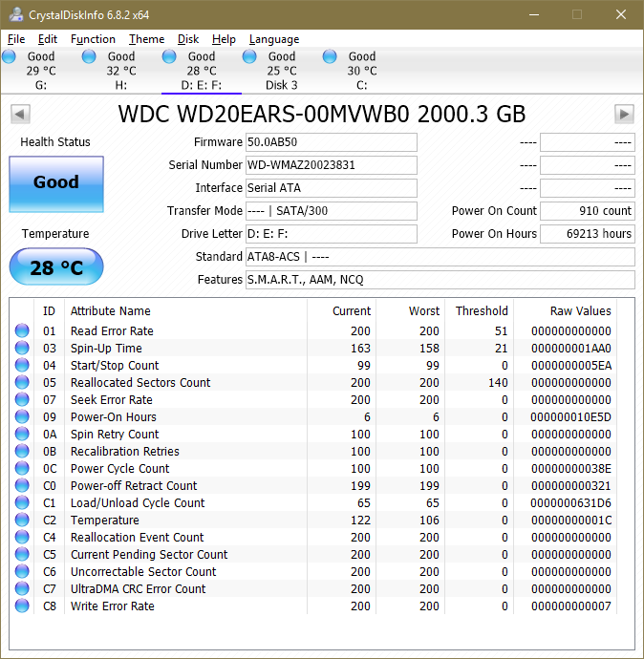Click the threshold value 140
This screenshot has width=644, height=659.
tap(498, 382)
